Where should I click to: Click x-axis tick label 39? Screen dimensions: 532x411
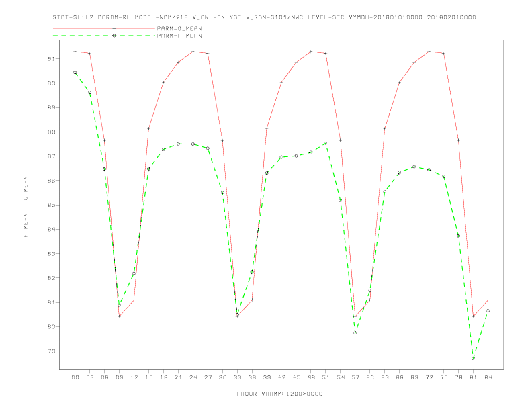tap(267, 377)
